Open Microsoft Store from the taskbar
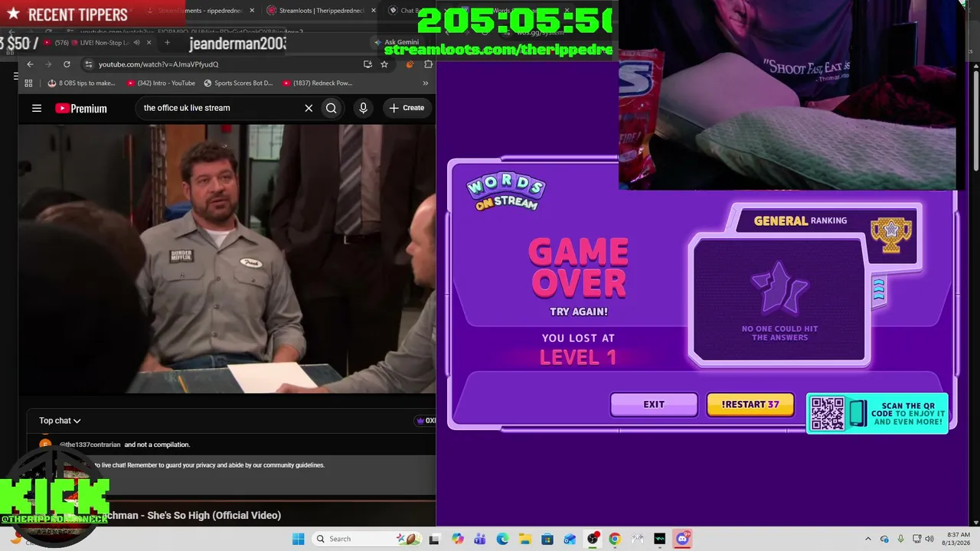The width and height of the screenshot is (980, 551). 547,539
